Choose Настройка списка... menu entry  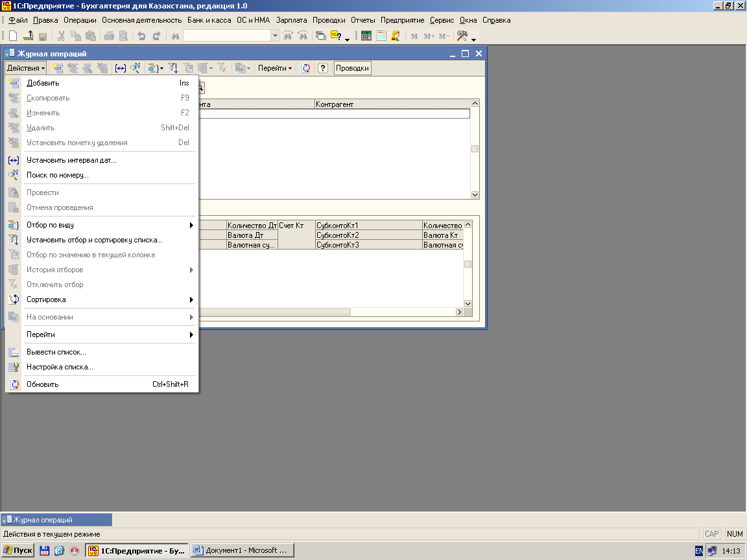coord(101,367)
